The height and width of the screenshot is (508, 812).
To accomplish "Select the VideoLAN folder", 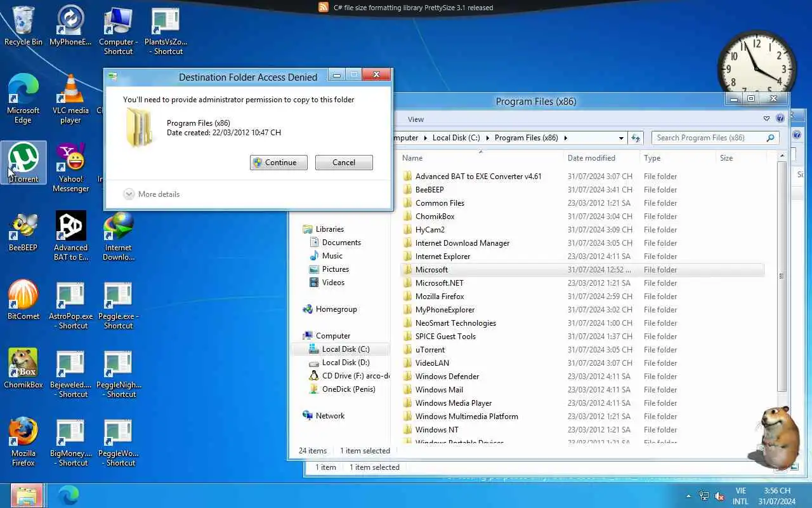I will [x=432, y=363].
